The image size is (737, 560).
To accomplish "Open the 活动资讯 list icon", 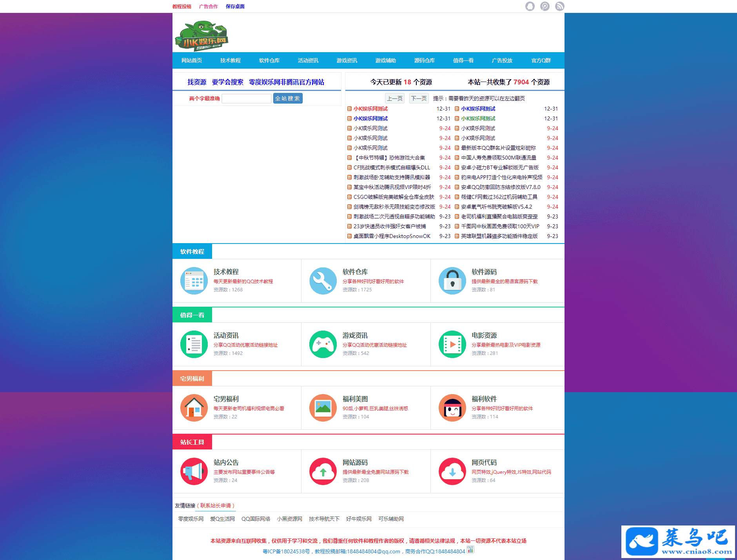I will click(194, 344).
